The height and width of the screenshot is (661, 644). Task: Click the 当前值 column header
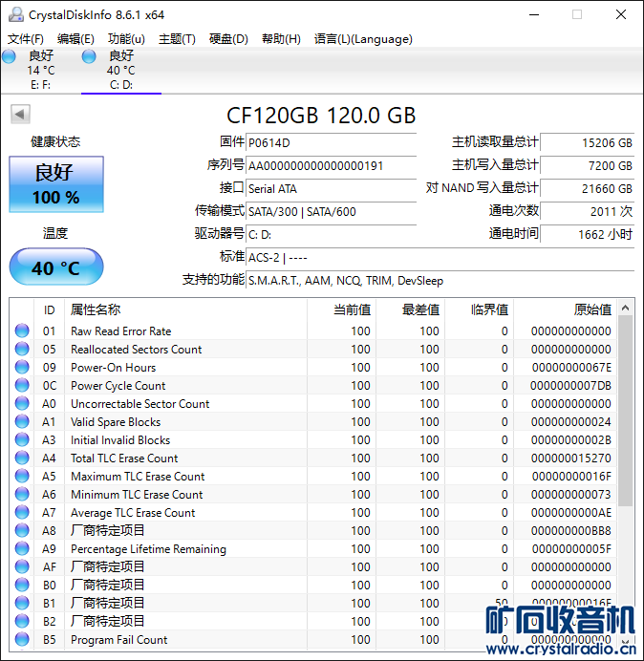pyautogui.click(x=342, y=309)
